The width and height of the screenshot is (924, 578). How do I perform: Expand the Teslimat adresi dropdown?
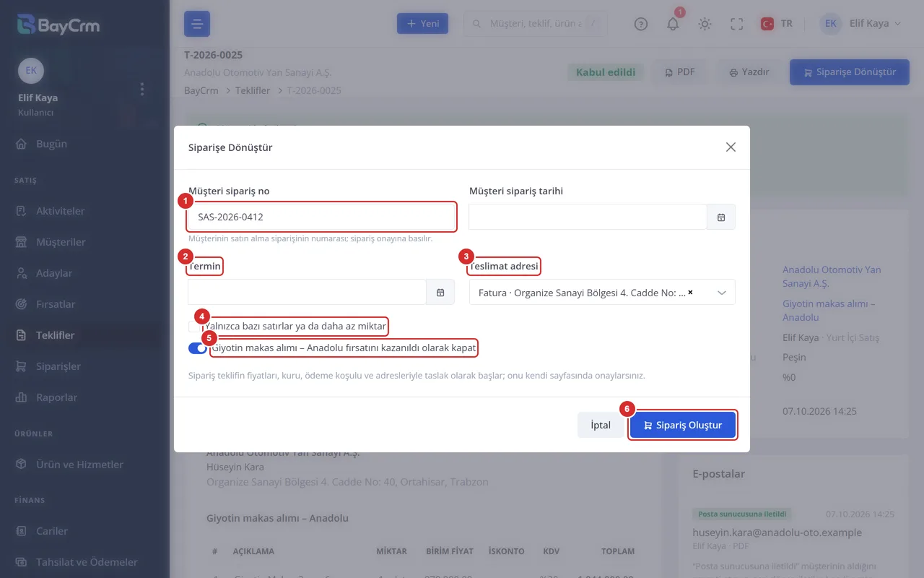(722, 293)
